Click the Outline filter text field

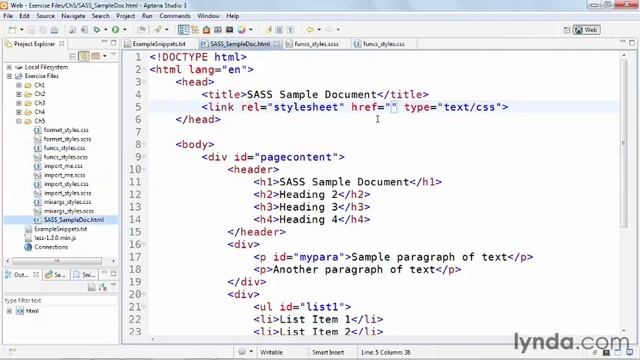click(x=60, y=300)
